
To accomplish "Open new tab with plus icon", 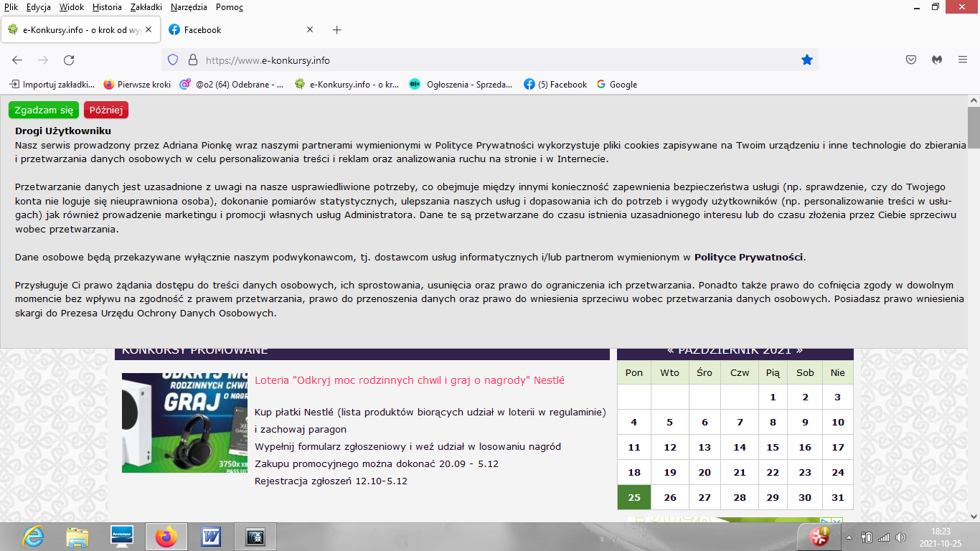I will point(337,30).
